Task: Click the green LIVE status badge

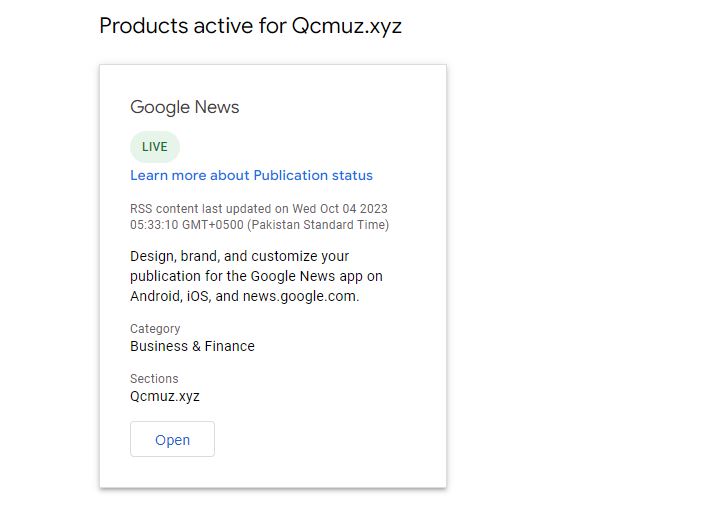Action: pos(155,147)
